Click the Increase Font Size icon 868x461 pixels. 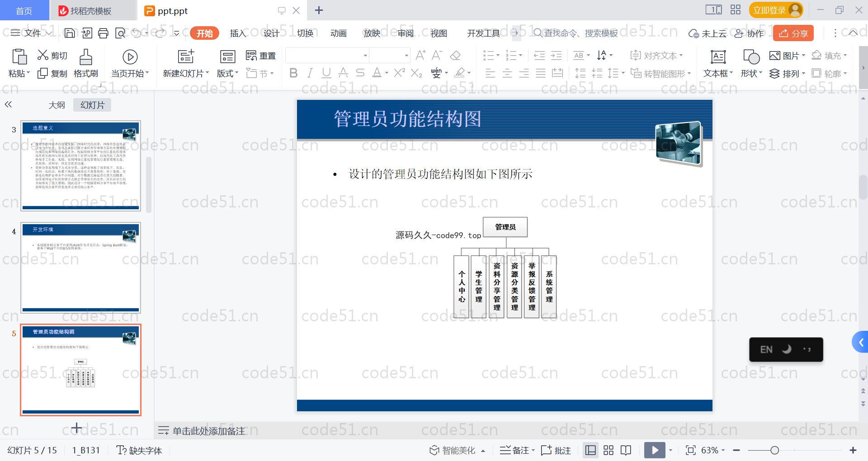click(420, 55)
